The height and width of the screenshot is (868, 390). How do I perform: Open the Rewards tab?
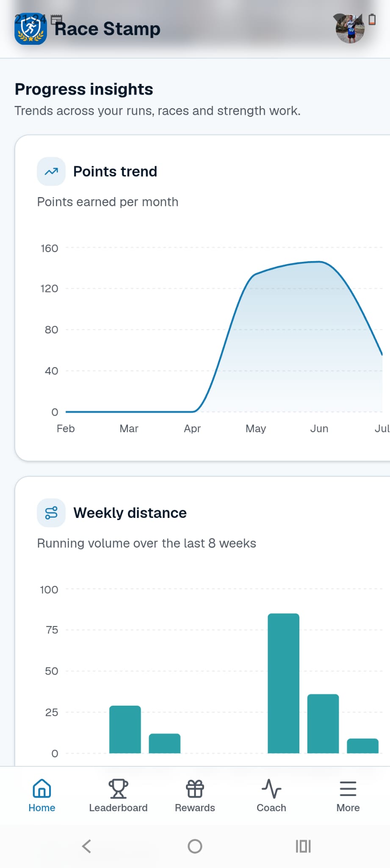pos(195,796)
